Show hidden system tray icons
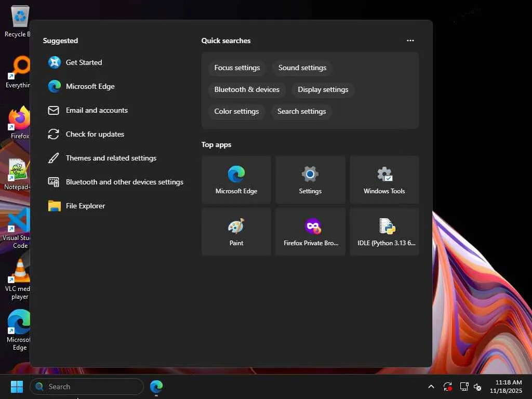532x399 pixels. point(431,387)
